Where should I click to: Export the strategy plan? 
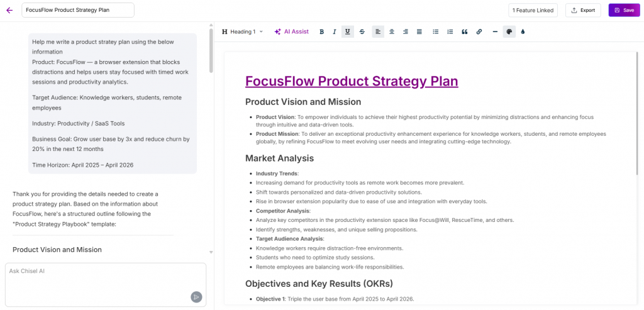pos(583,10)
